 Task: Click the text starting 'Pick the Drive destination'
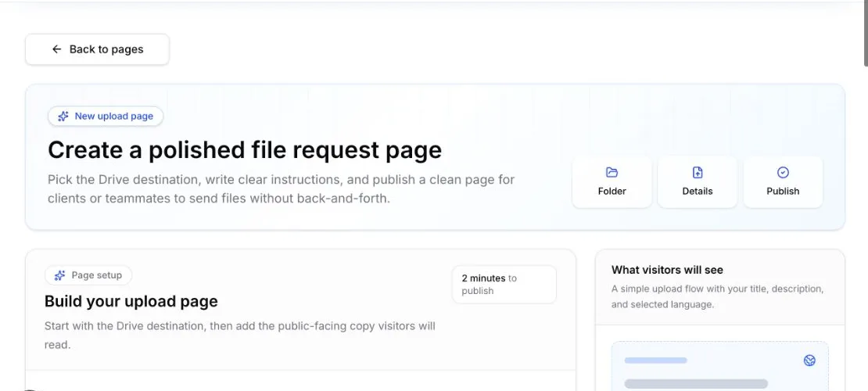282,189
